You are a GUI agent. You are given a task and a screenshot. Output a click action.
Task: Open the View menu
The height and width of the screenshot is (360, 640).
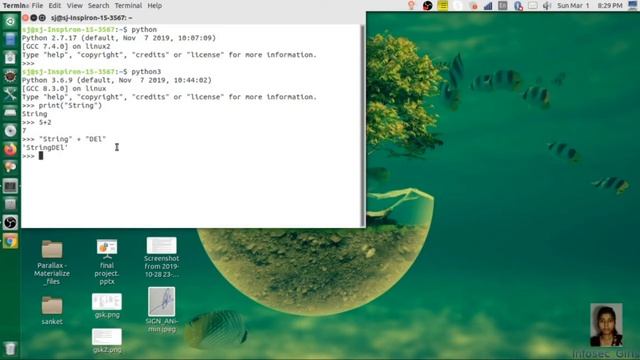pos(74,5)
